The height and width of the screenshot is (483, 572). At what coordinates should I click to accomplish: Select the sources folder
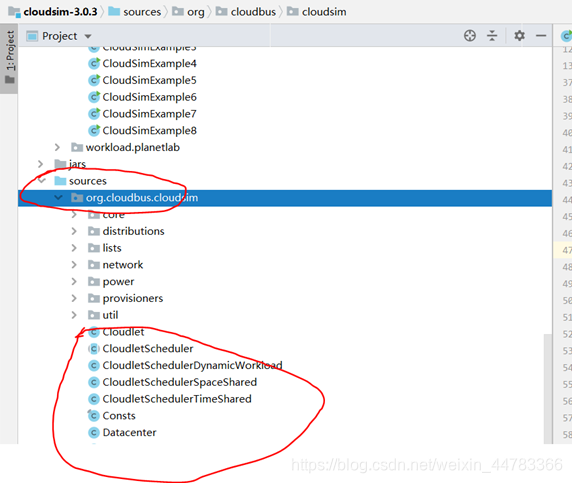click(88, 181)
